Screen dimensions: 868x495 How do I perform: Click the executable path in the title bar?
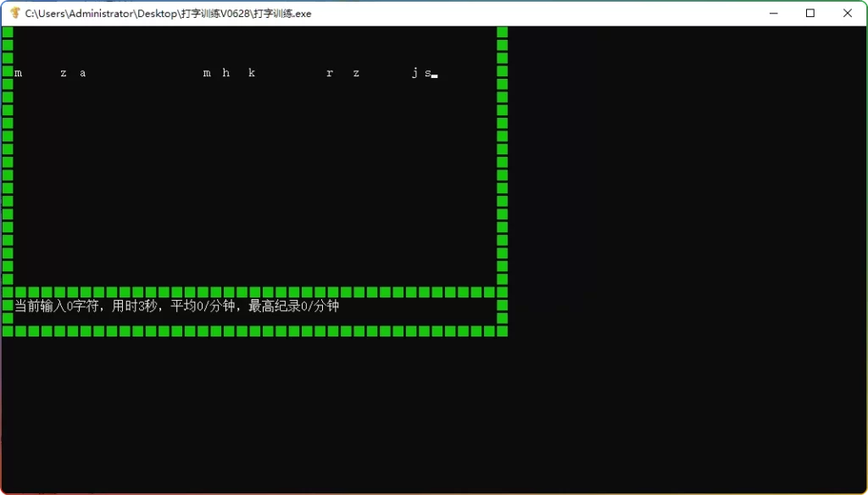click(x=166, y=14)
